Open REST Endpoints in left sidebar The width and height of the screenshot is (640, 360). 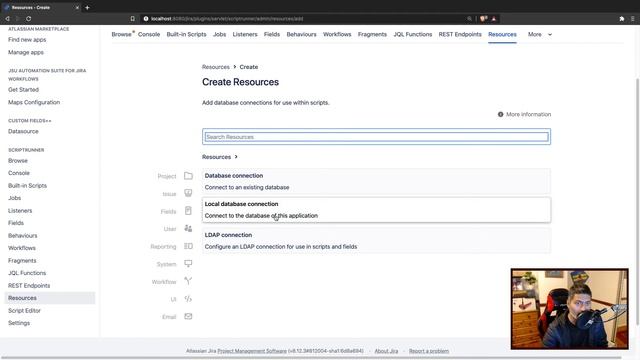point(29,285)
